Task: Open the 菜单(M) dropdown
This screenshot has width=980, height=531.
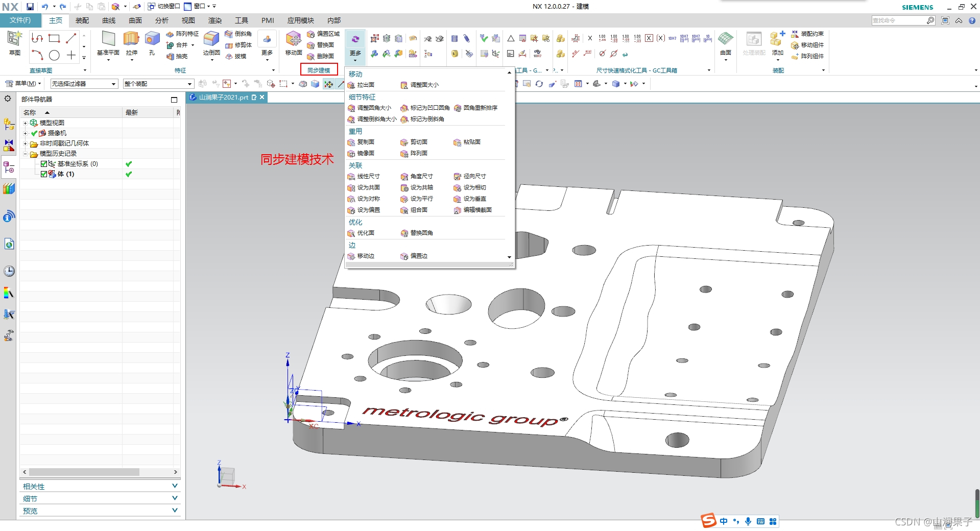Action: 23,84
